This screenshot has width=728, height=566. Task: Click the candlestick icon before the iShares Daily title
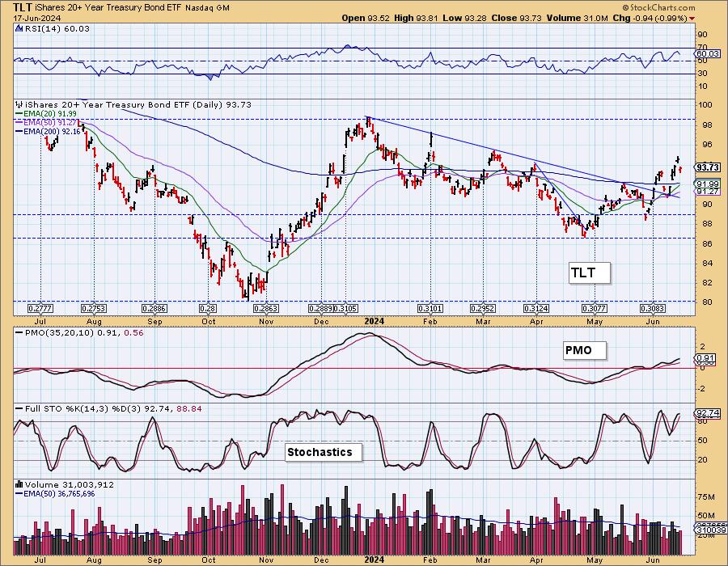click(19, 105)
